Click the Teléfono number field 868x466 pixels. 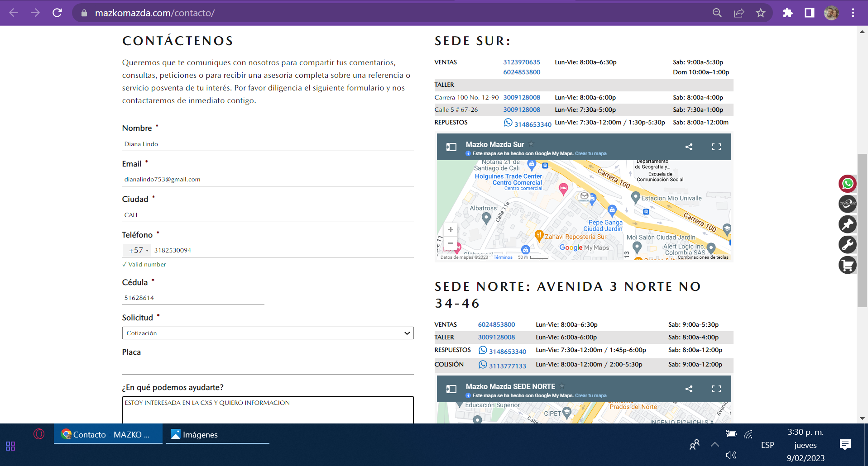coord(283,250)
